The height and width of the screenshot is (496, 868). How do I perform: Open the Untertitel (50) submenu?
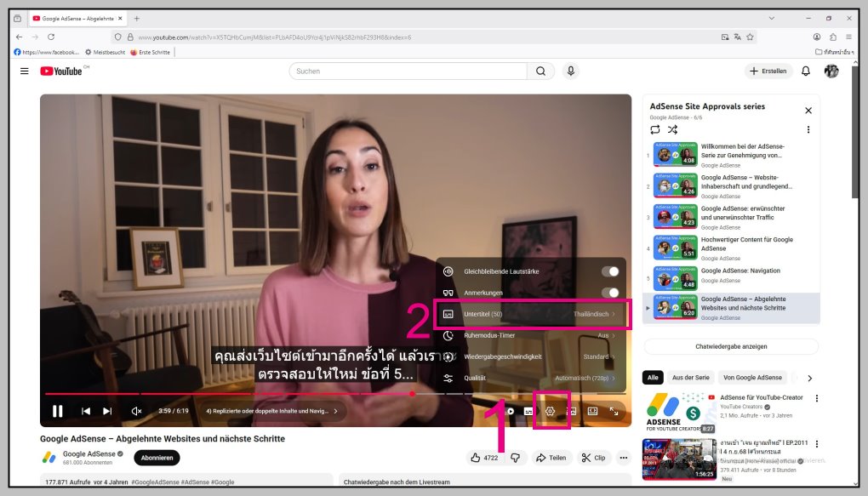(x=531, y=314)
